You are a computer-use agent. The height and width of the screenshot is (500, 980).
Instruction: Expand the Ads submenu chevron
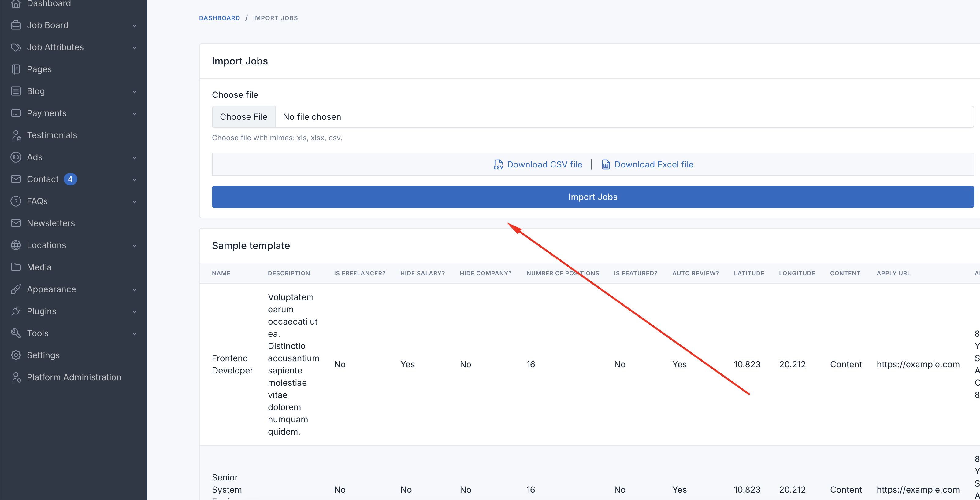pyautogui.click(x=134, y=157)
